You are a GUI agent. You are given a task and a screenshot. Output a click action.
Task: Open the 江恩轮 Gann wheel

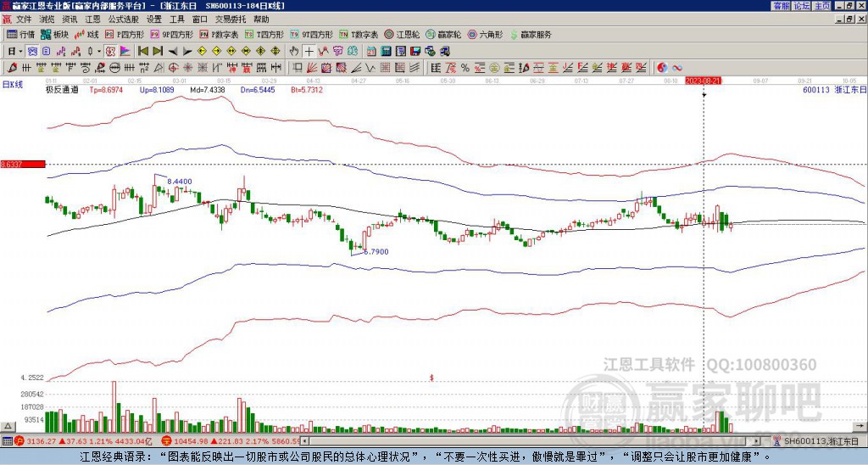402,34
